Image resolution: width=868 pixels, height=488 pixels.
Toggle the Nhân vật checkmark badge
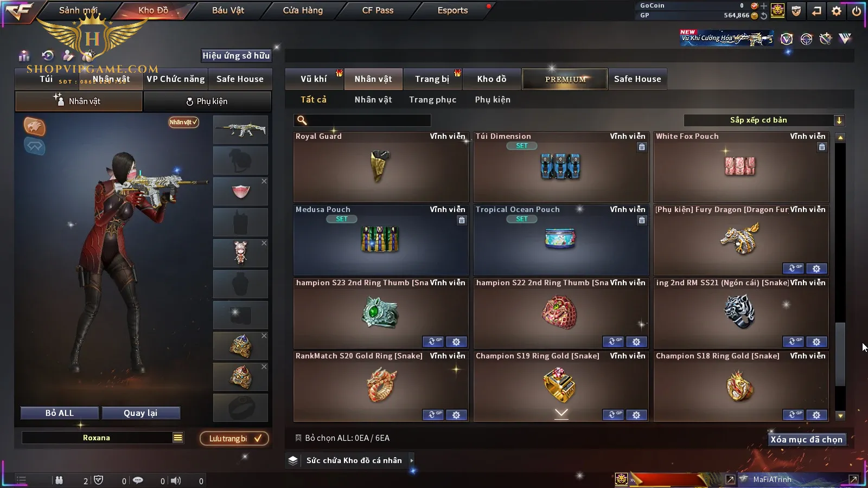(183, 122)
